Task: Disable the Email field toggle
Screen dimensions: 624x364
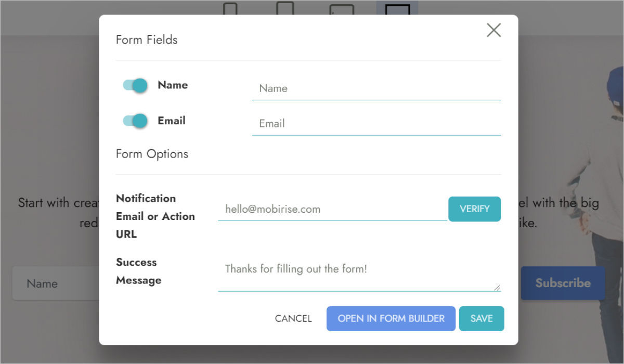Action: [135, 121]
